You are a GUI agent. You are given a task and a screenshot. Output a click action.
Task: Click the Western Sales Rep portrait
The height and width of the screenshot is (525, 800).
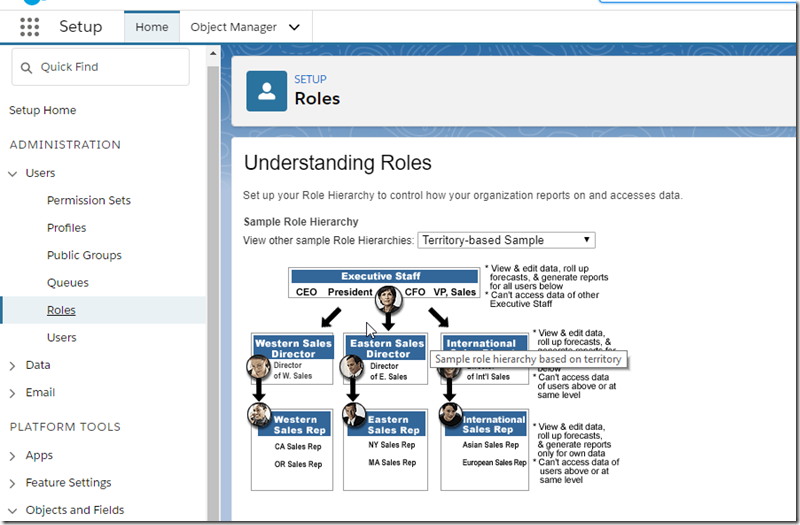(259, 415)
